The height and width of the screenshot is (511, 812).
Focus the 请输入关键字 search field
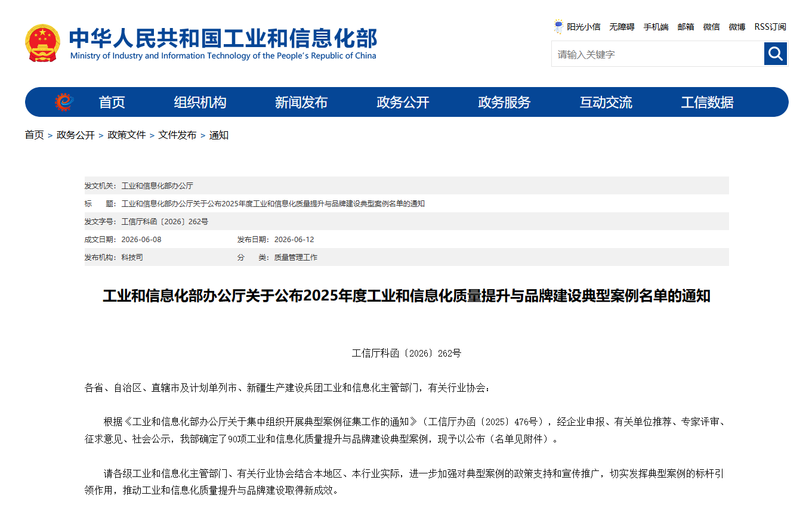(x=658, y=54)
